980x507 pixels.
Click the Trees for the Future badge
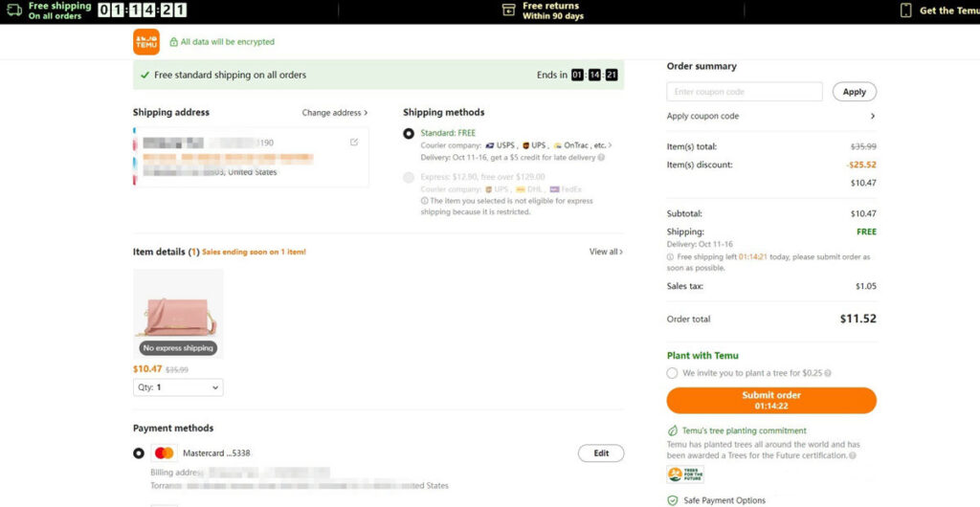[x=679, y=474]
